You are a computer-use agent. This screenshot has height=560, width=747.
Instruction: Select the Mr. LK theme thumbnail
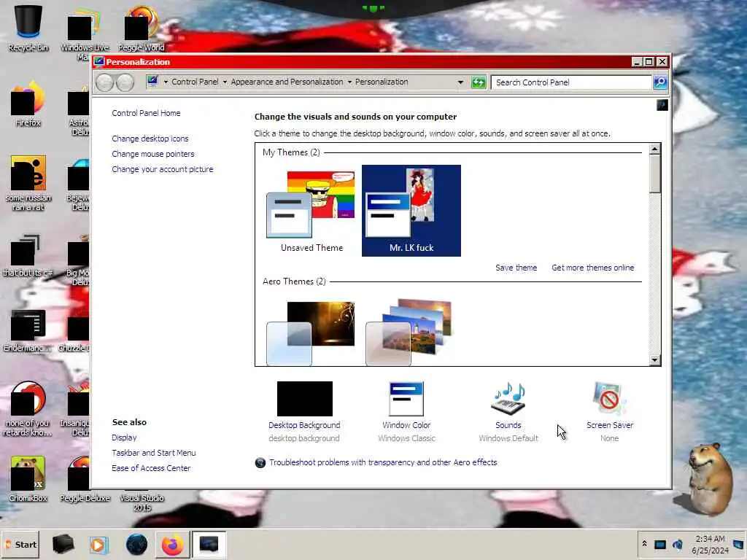(x=411, y=211)
